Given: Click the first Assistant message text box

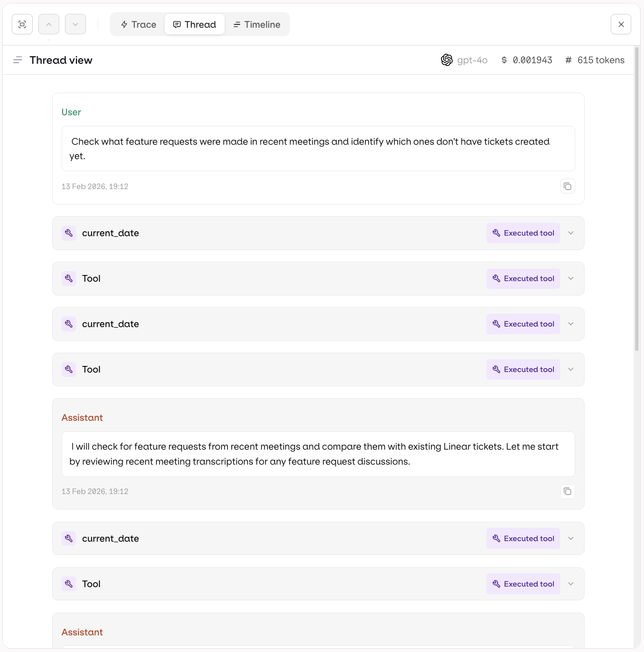Looking at the screenshot, I should [318, 454].
